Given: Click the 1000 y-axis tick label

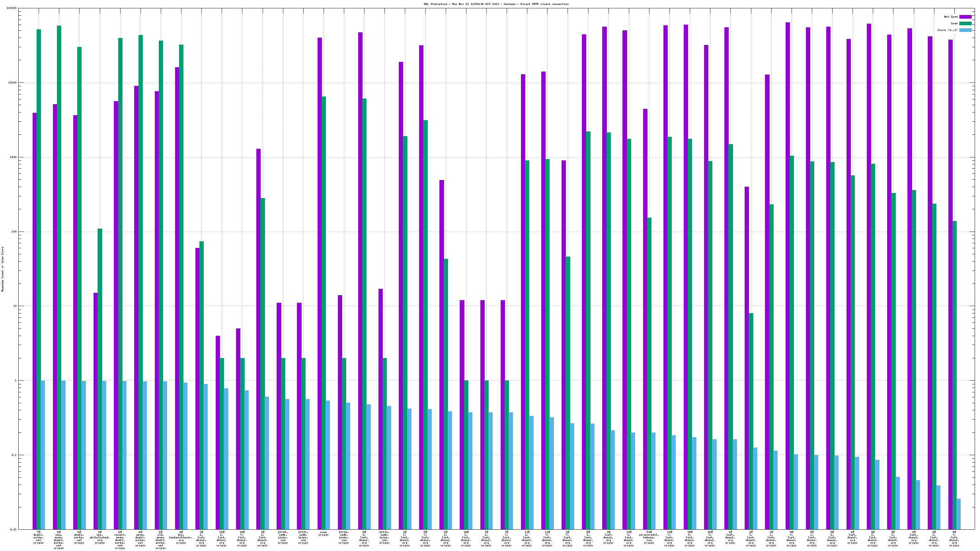Looking at the screenshot, I should click(x=13, y=157).
